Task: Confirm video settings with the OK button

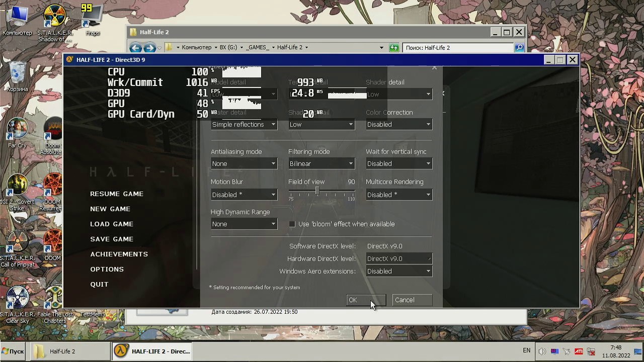Action: [x=366, y=300]
